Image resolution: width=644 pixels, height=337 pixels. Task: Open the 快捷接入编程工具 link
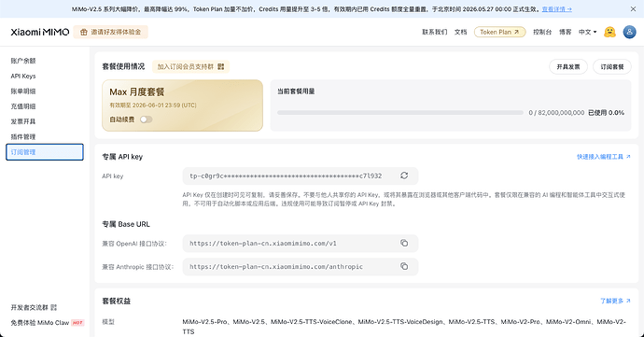point(603,157)
